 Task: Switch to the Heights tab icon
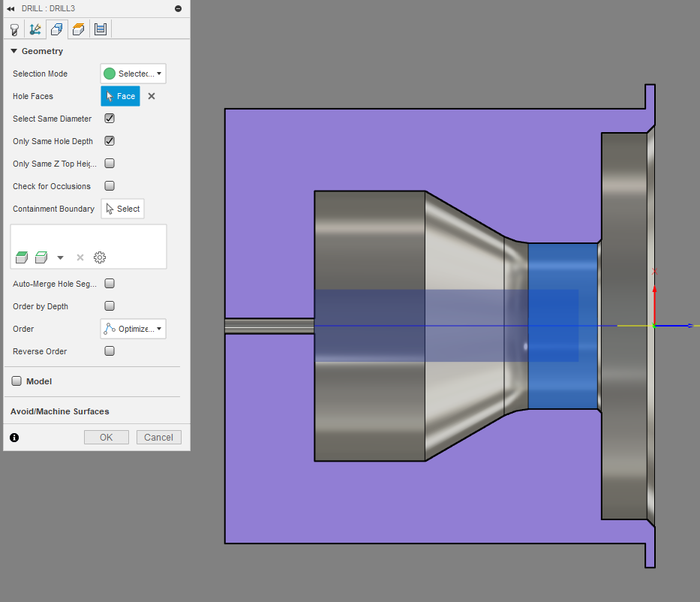pos(79,29)
